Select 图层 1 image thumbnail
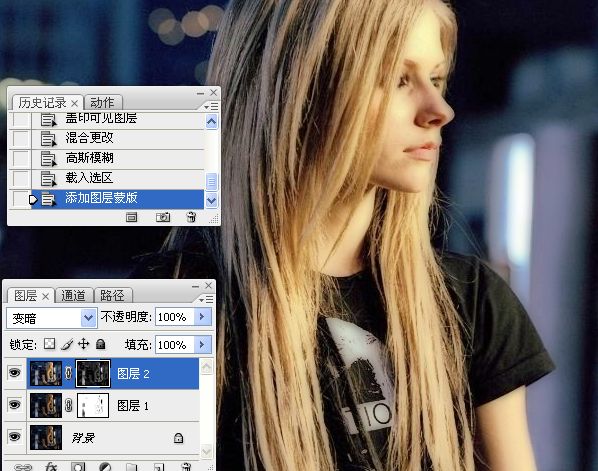This screenshot has width=598, height=471. tap(46, 405)
